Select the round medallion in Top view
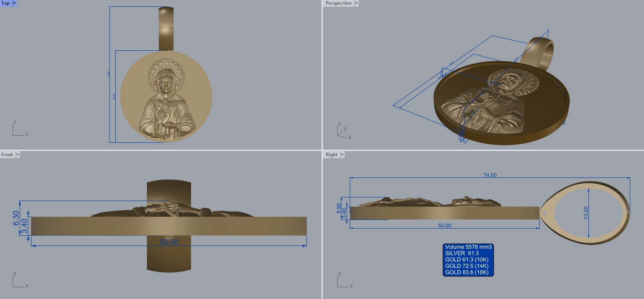This screenshot has width=644, height=299. click(166, 96)
